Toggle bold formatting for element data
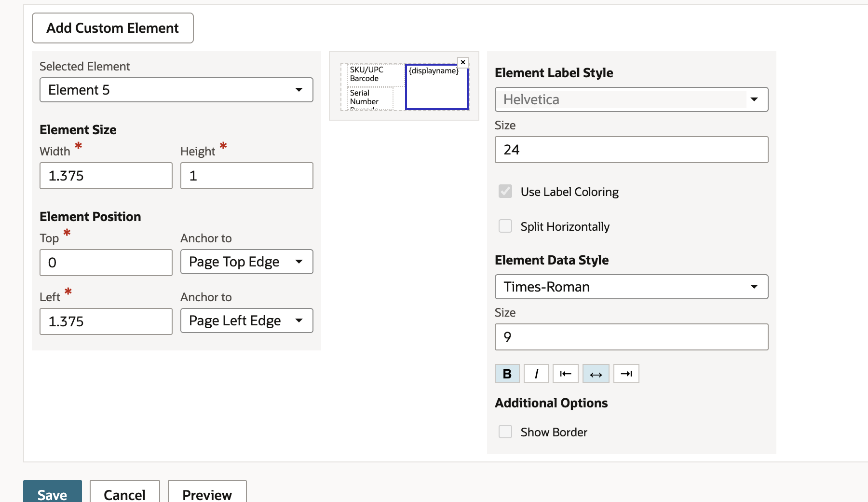868x502 pixels. pos(507,374)
